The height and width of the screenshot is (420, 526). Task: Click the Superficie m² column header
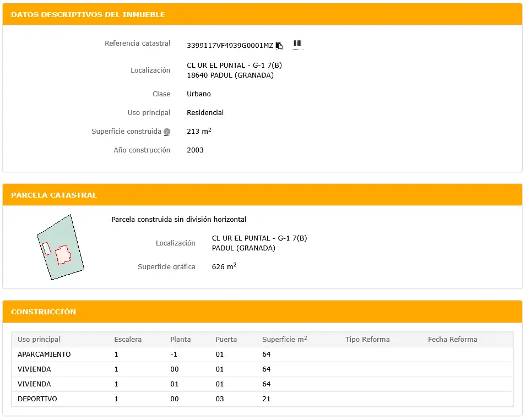click(284, 339)
